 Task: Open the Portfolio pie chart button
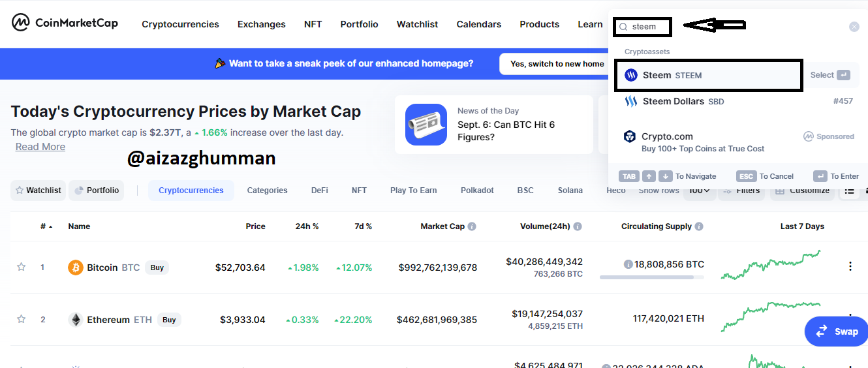[97, 191]
